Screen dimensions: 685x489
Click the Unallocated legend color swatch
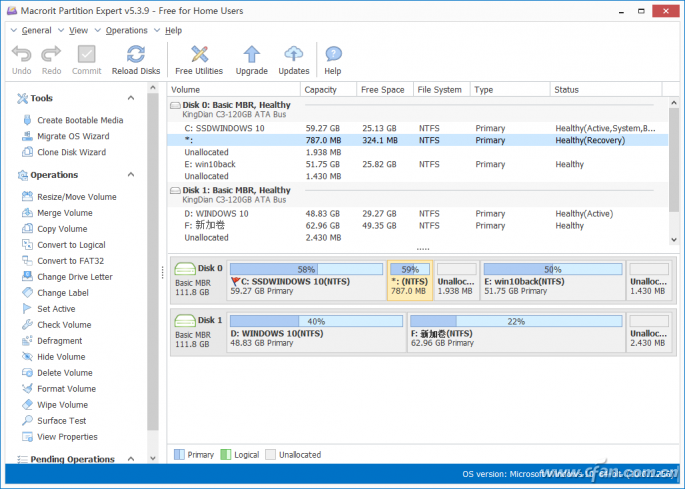(270, 454)
